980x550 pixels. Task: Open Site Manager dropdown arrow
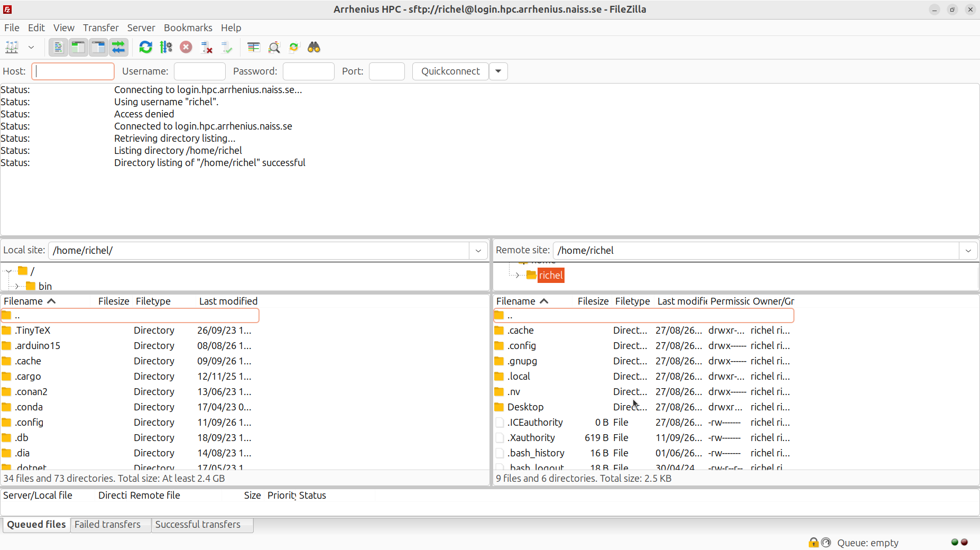[x=31, y=48]
